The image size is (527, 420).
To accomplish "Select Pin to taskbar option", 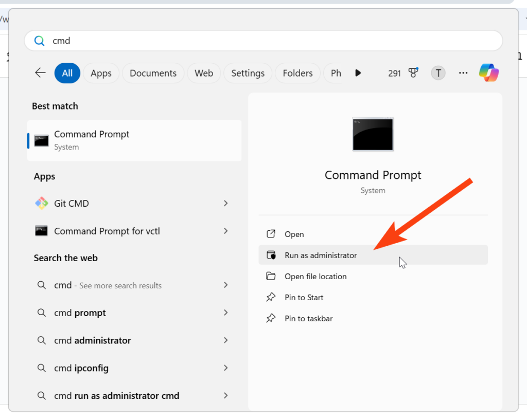I will pos(308,319).
